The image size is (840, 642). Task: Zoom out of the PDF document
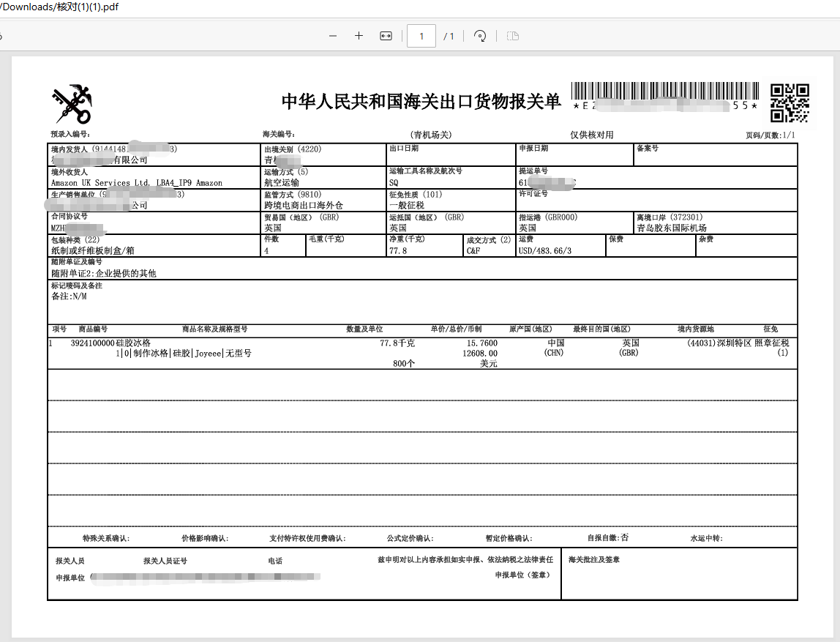point(332,35)
